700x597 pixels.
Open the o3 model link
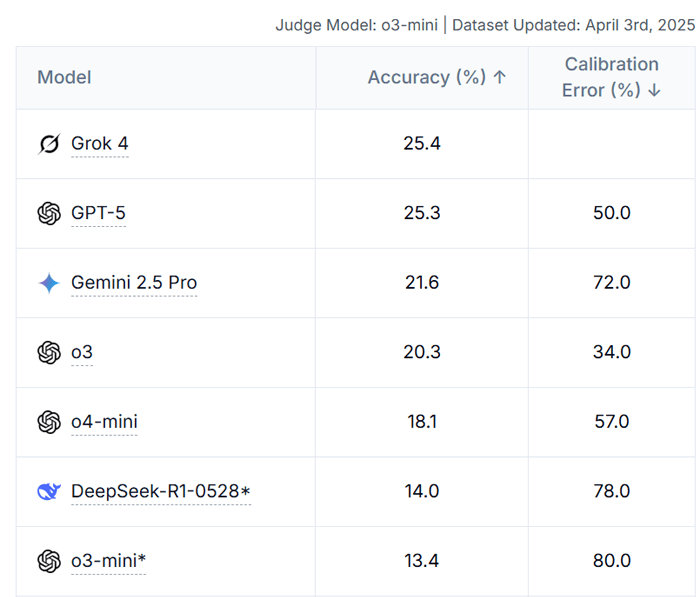(x=82, y=352)
